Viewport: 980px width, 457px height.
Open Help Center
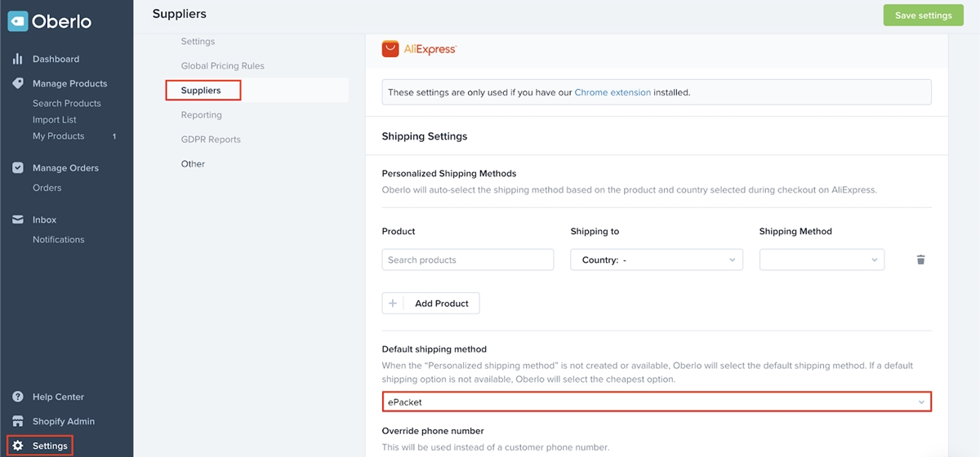pos(58,397)
